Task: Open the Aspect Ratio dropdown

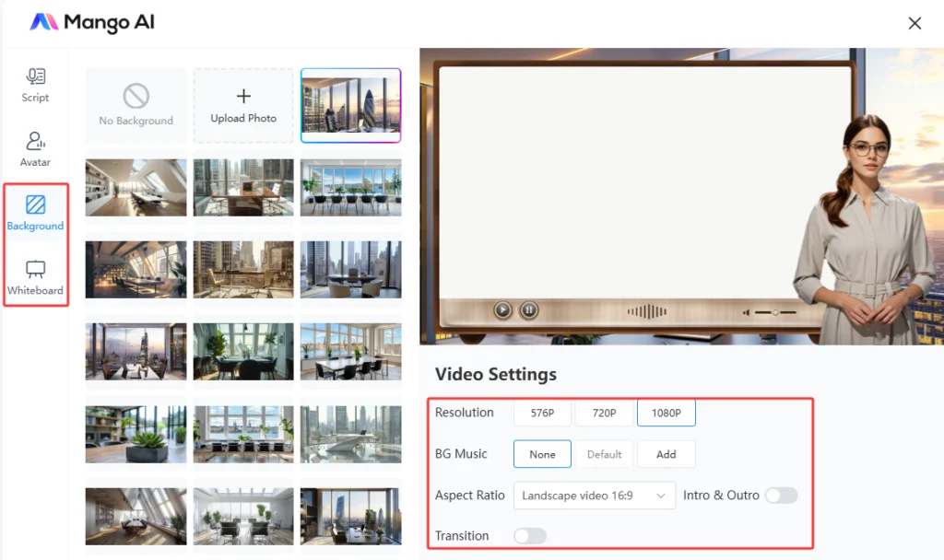Action: tap(593, 496)
